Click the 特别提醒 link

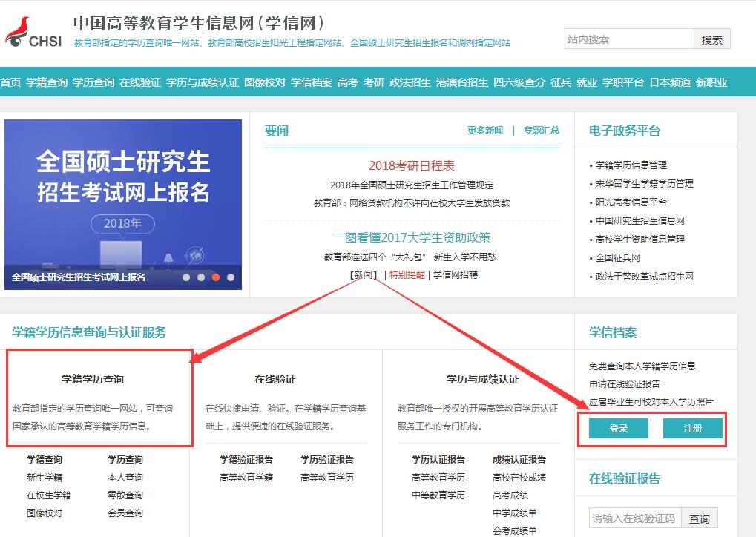407,274
